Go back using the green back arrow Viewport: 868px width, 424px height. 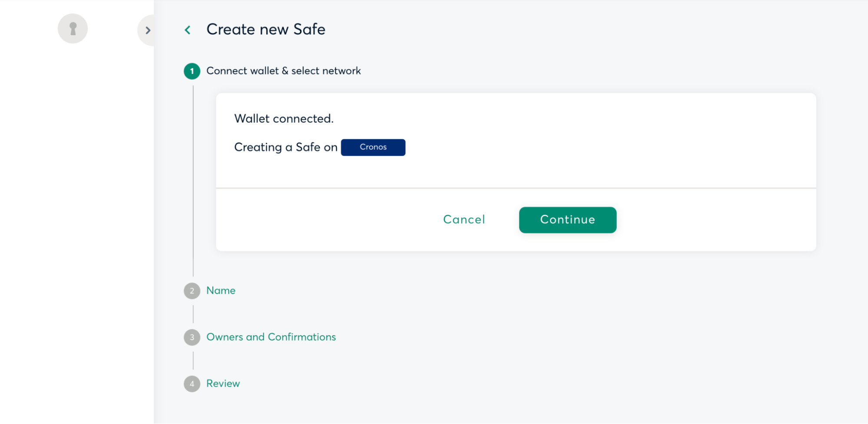[188, 30]
